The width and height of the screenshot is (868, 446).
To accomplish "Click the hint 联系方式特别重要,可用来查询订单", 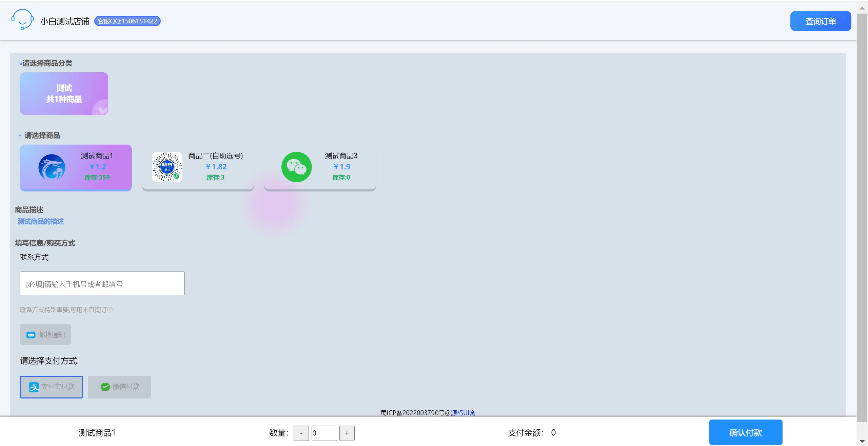I will tap(66, 310).
